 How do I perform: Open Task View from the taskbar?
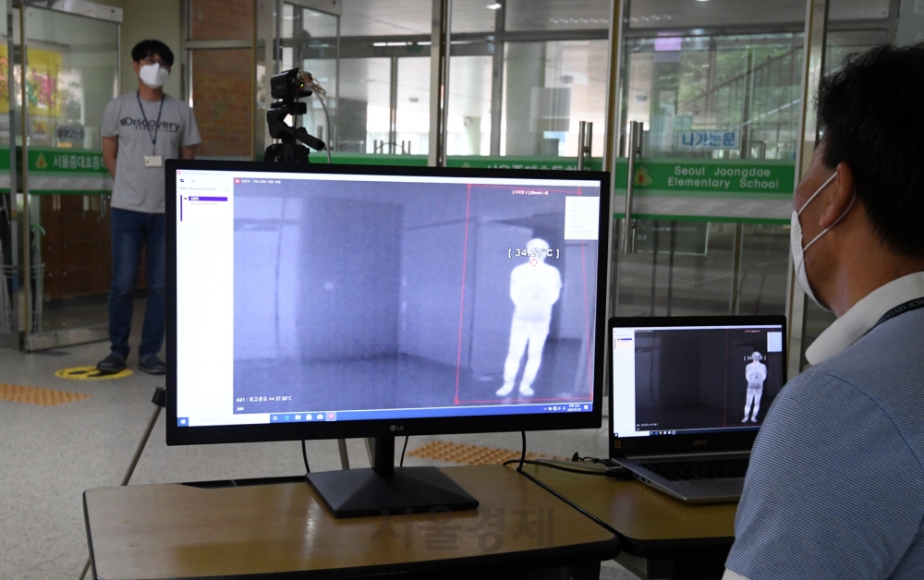tap(274, 417)
